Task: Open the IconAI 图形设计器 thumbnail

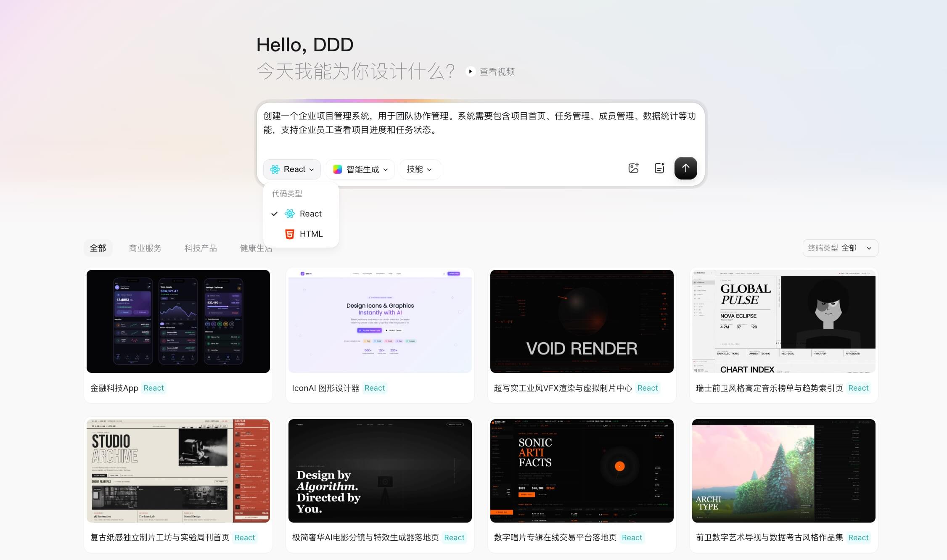Action: point(380,321)
